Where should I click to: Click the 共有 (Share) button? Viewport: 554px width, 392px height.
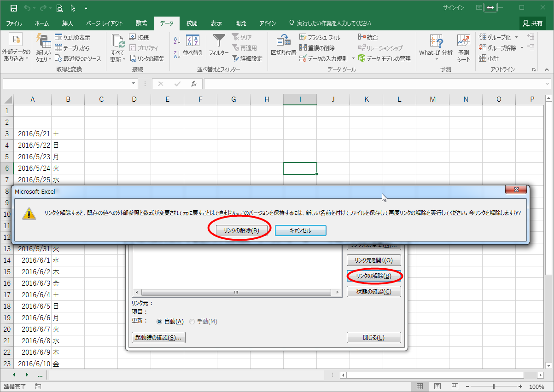[533, 23]
